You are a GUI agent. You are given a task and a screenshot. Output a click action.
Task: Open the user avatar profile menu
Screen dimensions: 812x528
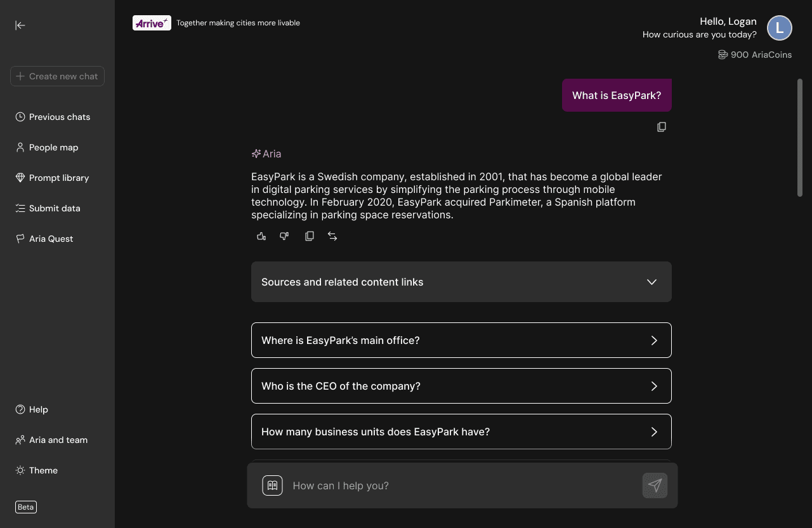(x=780, y=28)
